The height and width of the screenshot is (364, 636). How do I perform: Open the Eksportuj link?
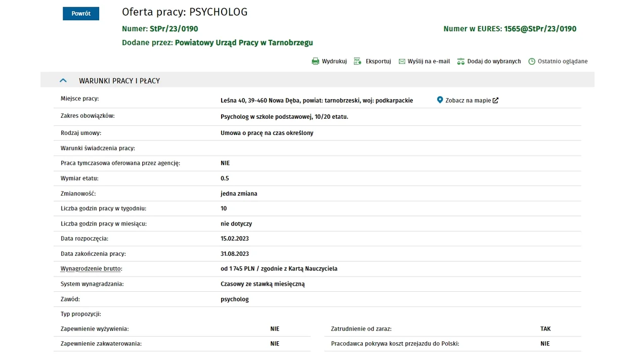coord(378,62)
